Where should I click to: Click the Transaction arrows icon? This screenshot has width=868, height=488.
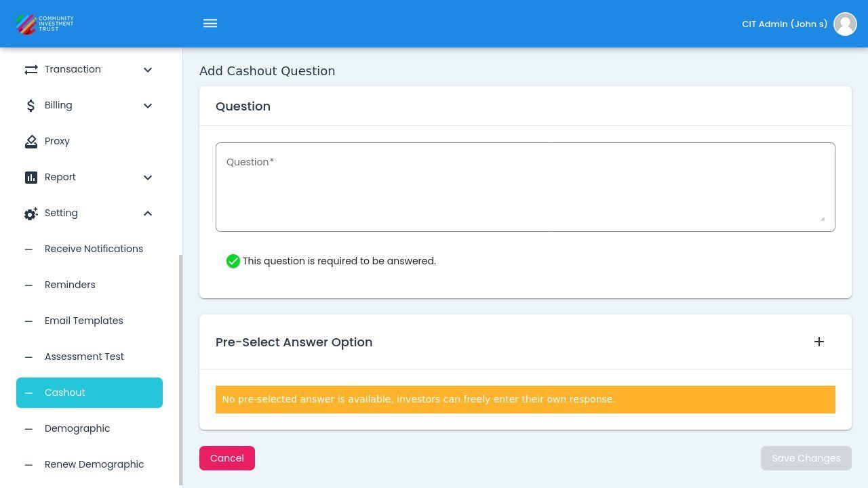click(x=31, y=70)
